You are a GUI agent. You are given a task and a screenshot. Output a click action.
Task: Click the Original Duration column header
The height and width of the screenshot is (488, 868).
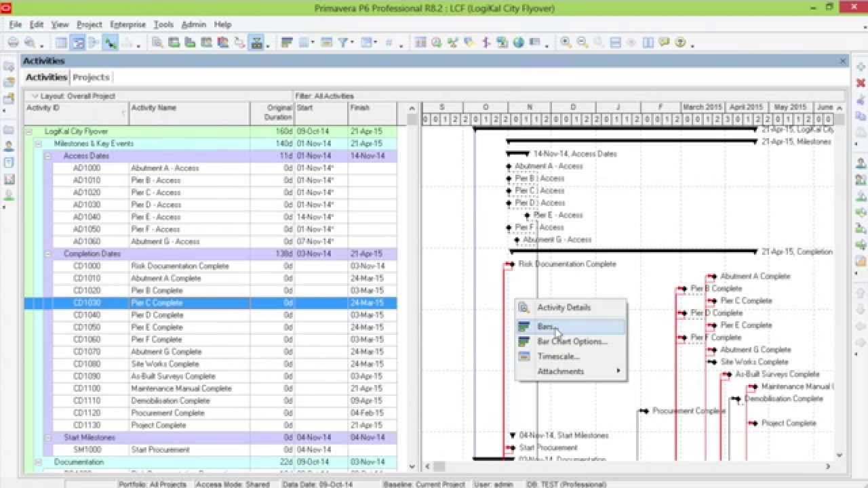coord(272,113)
